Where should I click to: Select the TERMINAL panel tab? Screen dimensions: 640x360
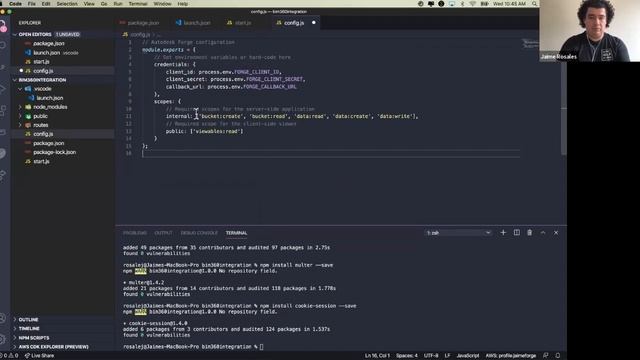pos(236,233)
